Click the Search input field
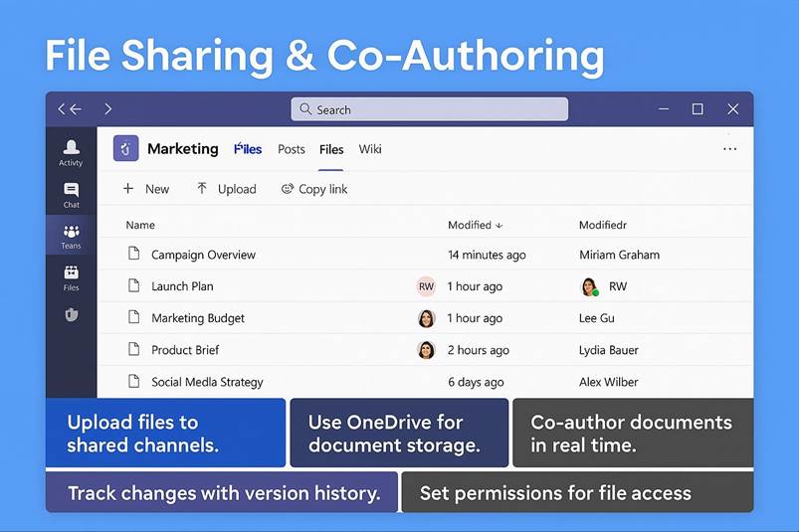 (x=429, y=109)
